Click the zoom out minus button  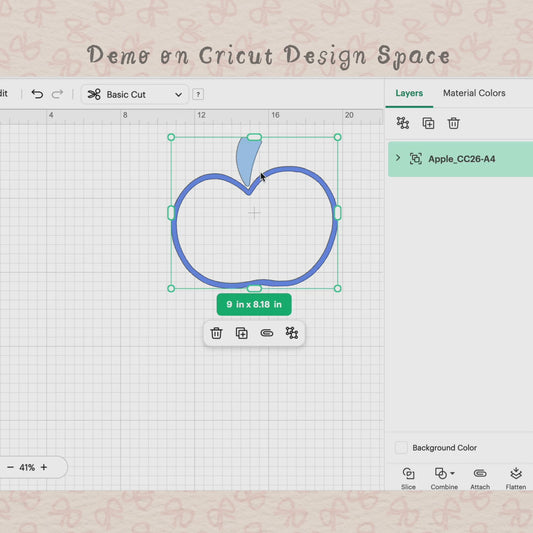(x=10, y=467)
